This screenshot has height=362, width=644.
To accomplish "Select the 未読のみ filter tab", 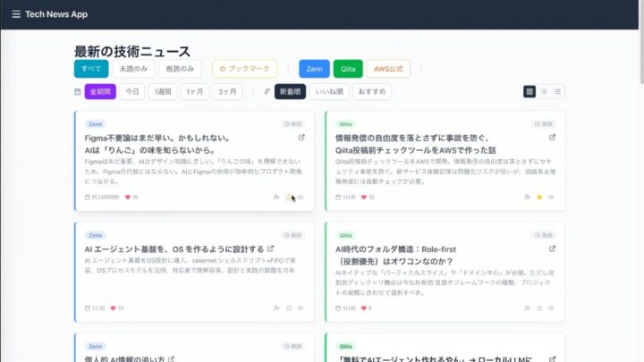I will pos(133,69).
